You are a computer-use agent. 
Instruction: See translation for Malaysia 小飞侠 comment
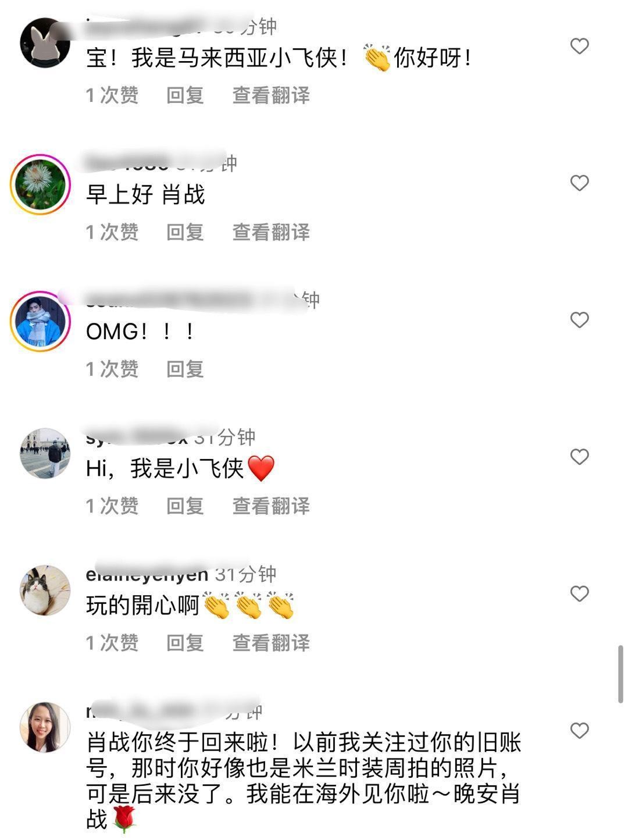(271, 95)
